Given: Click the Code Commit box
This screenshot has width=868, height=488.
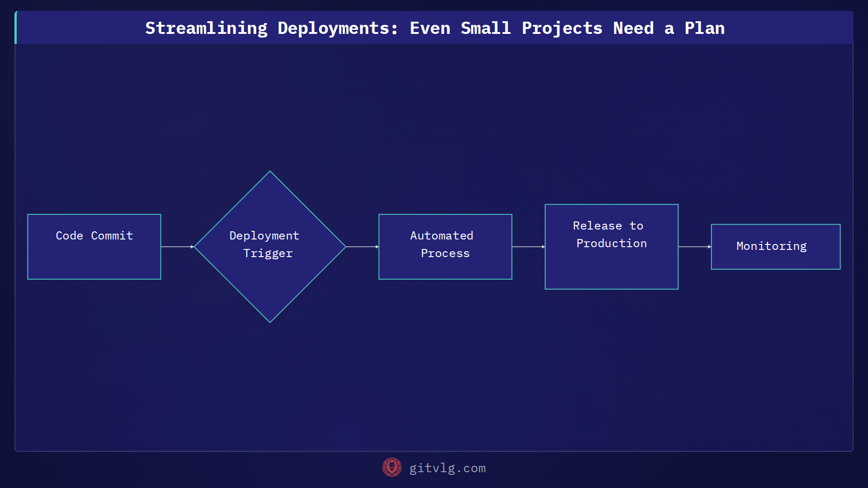Looking at the screenshot, I should pos(94,247).
